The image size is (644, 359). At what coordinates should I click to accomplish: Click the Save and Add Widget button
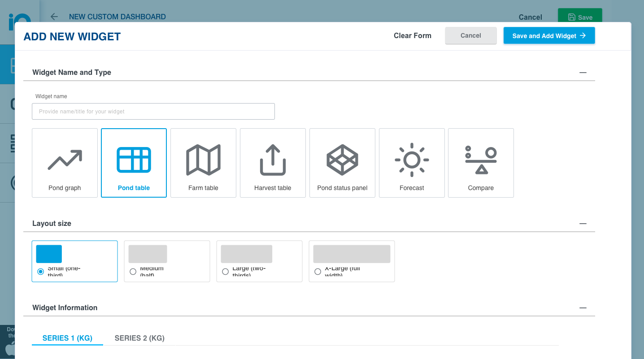[x=549, y=36]
